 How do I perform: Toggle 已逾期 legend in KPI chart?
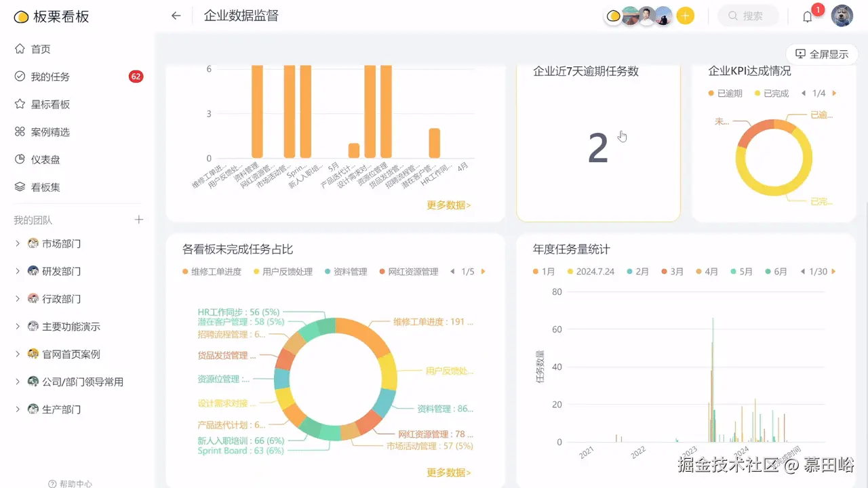(x=726, y=94)
